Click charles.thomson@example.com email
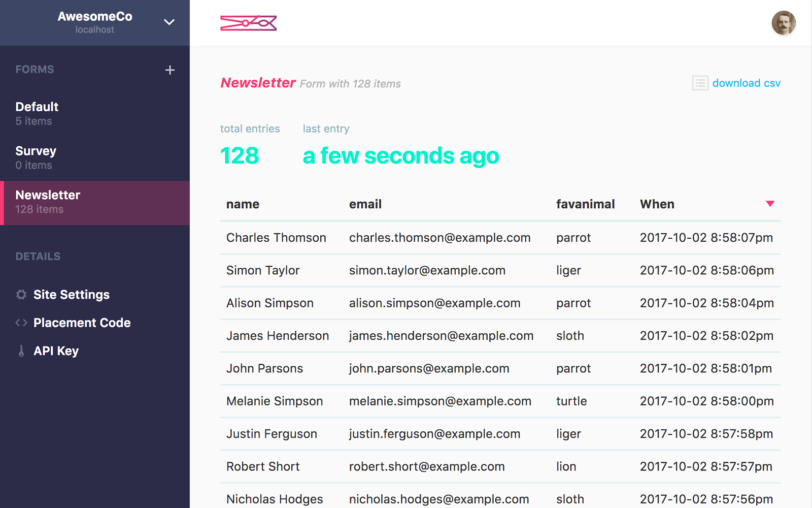The width and height of the screenshot is (812, 508). [x=440, y=238]
